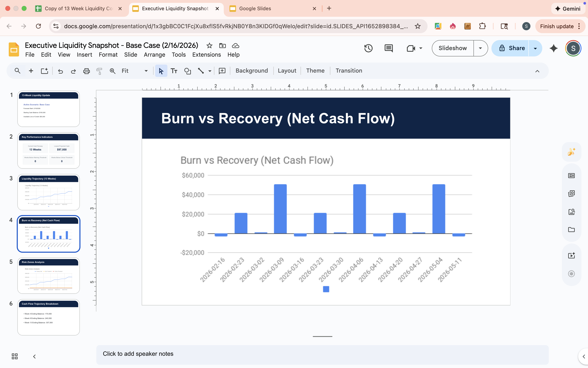Screen dimensions: 588x368
Task: Open the Share options dropdown arrow
Action: (535, 48)
